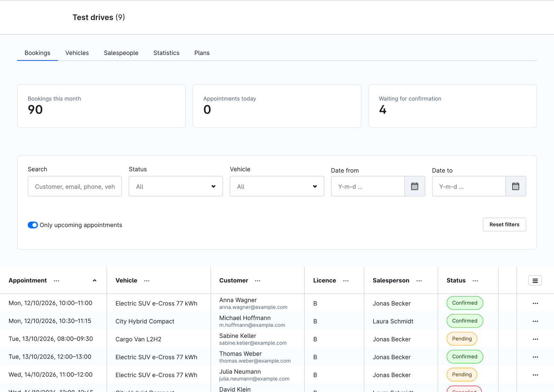The height and width of the screenshot is (392, 554).
Task: Open row actions for Michael Hoffmann
Action: tap(535, 321)
